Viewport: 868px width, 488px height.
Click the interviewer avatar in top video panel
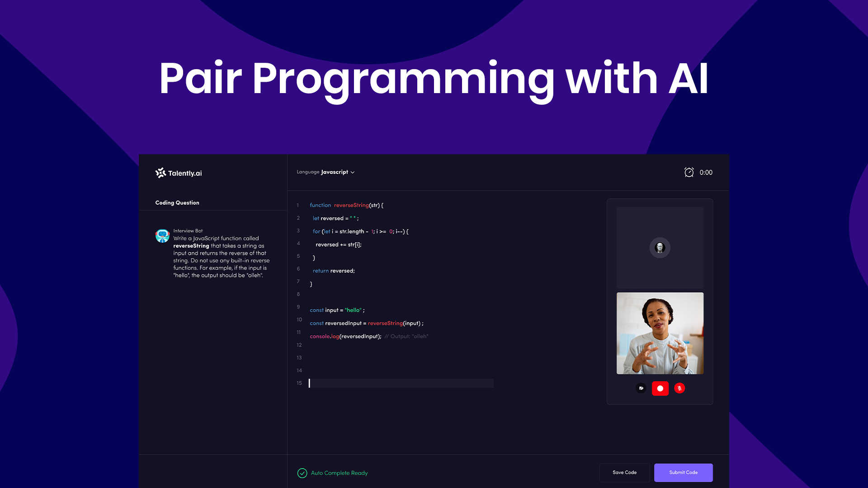click(x=660, y=248)
